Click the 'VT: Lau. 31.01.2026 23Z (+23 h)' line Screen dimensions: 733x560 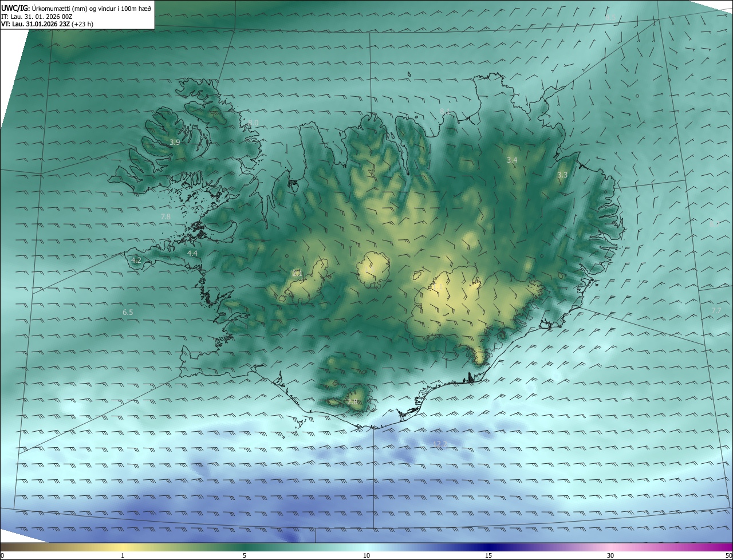click(47, 24)
